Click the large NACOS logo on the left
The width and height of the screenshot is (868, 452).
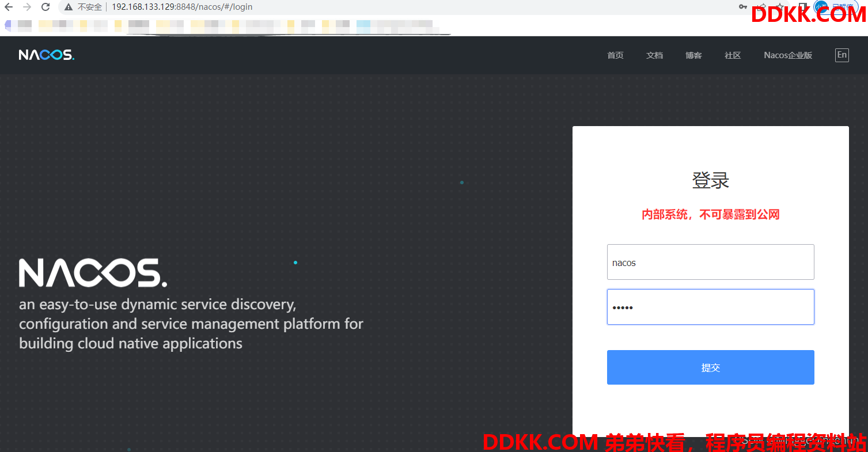[x=93, y=273]
